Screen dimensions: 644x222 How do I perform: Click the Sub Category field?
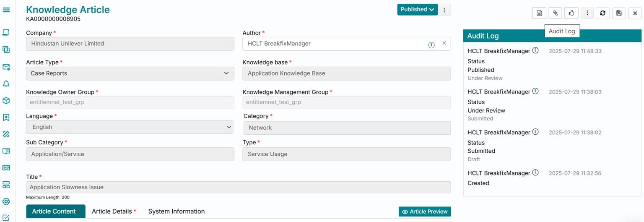[x=130, y=154]
